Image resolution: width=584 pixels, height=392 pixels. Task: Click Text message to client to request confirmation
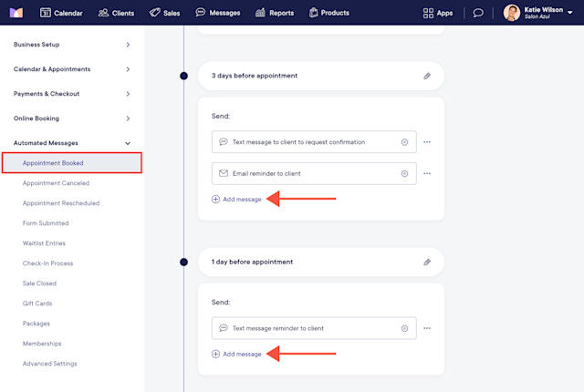(314, 142)
